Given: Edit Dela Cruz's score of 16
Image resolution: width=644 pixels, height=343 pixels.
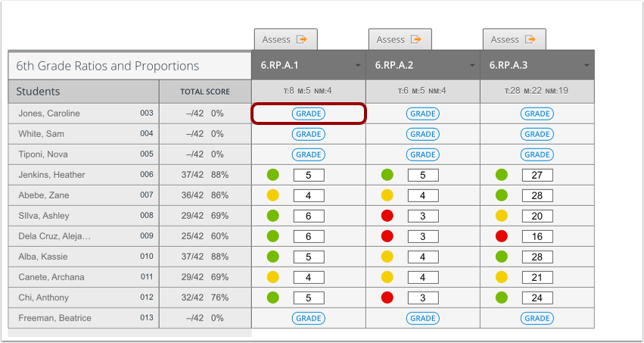Looking at the screenshot, I should [x=537, y=236].
